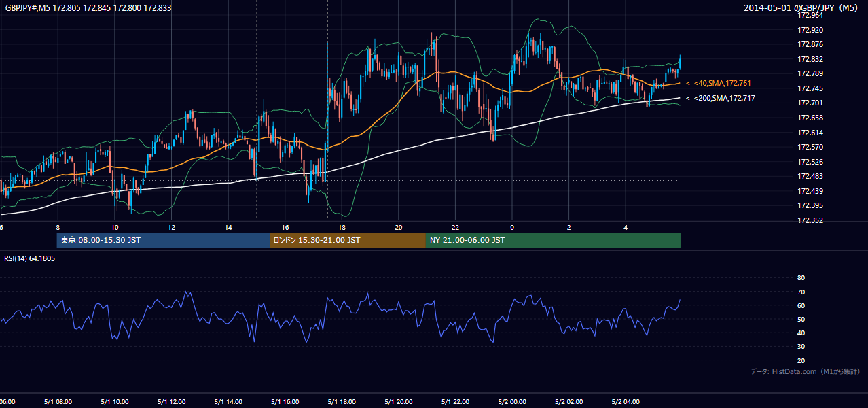Click RSI scale value 20

pyautogui.click(x=801, y=360)
